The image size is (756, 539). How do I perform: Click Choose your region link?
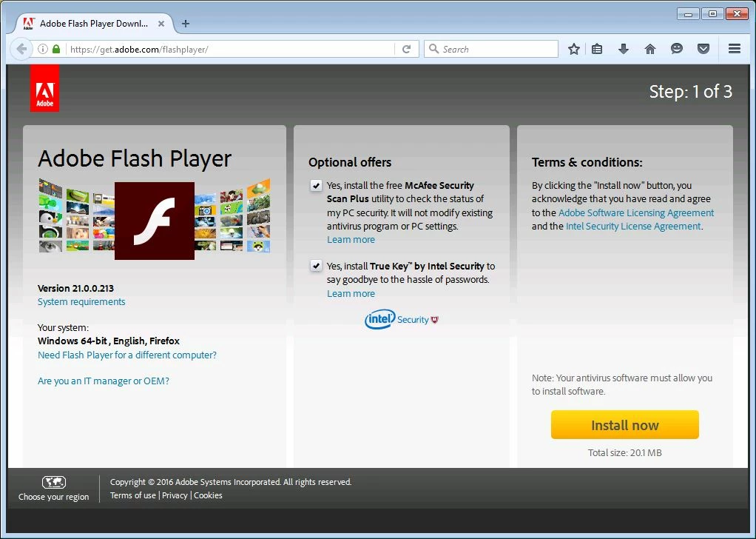point(53,497)
